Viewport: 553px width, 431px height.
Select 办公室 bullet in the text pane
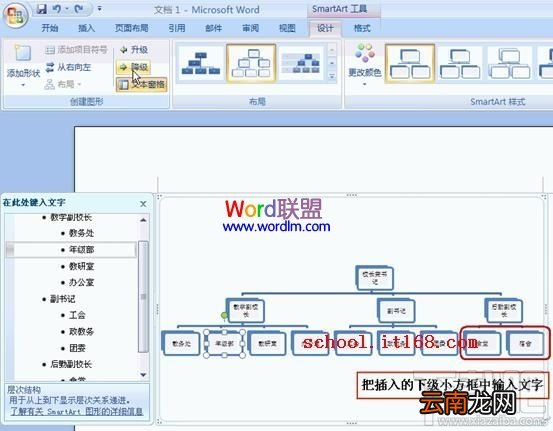click(x=81, y=283)
